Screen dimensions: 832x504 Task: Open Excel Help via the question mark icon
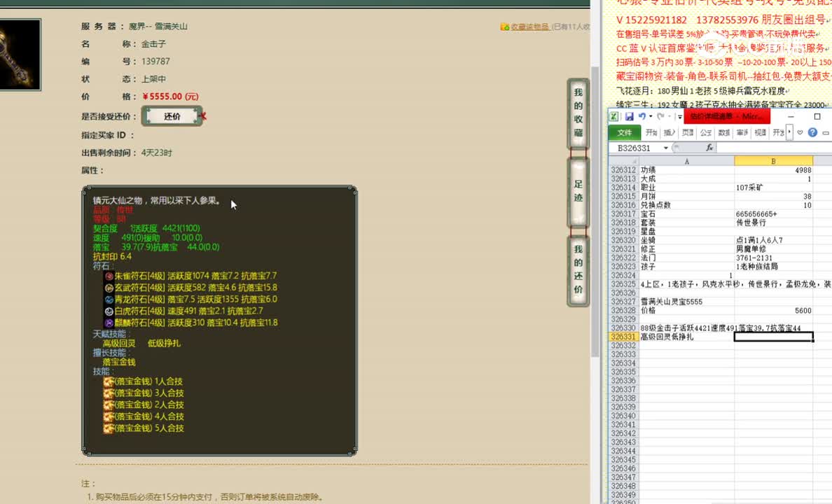click(813, 133)
